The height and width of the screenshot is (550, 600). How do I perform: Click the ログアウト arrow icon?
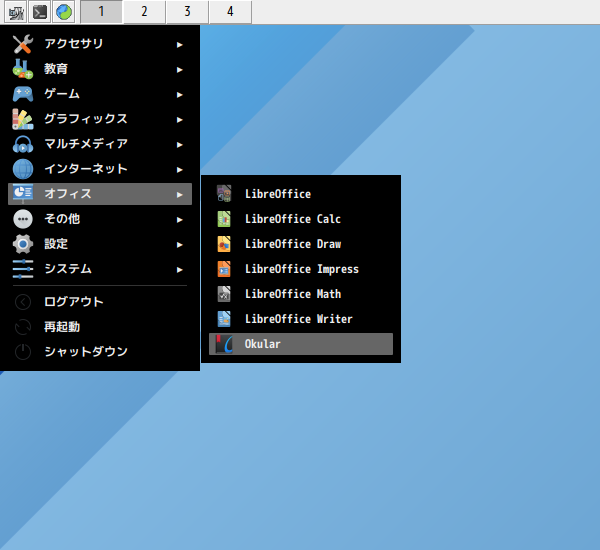23,302
